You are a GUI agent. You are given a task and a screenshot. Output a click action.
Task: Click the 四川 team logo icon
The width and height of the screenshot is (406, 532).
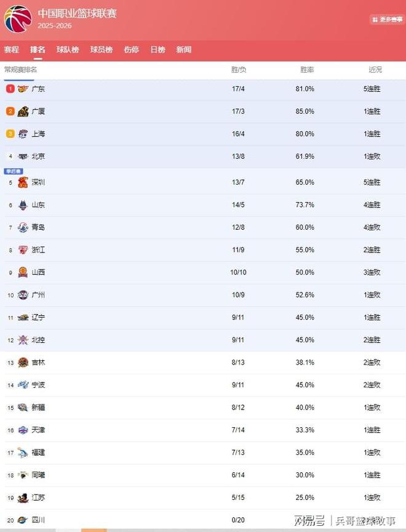23,520
